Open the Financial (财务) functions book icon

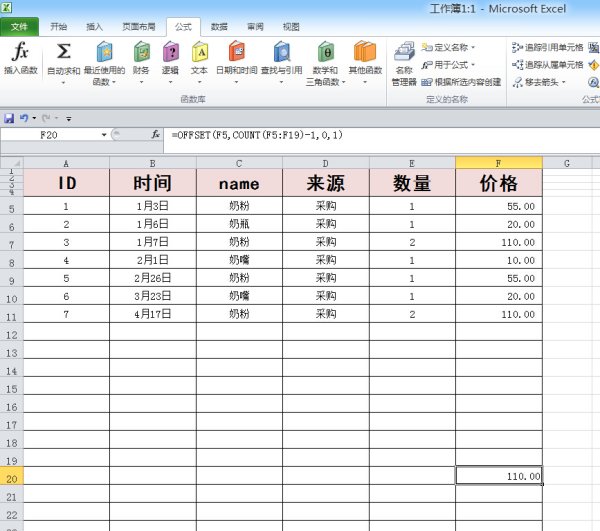[x=141, y=53]
